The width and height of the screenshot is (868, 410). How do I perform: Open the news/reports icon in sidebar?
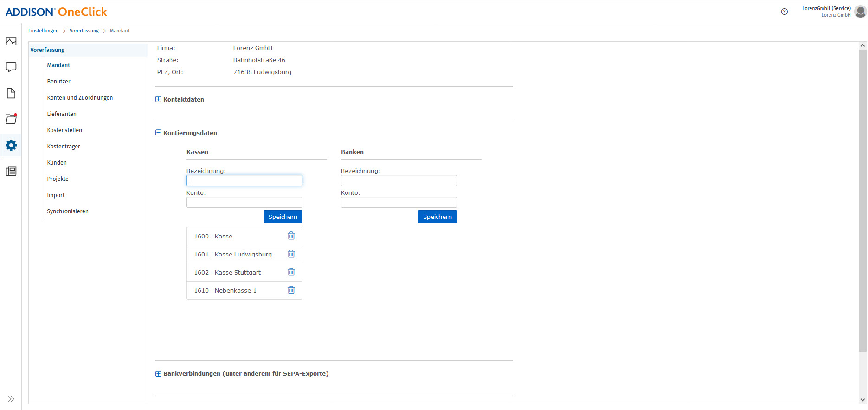[11, 171]
